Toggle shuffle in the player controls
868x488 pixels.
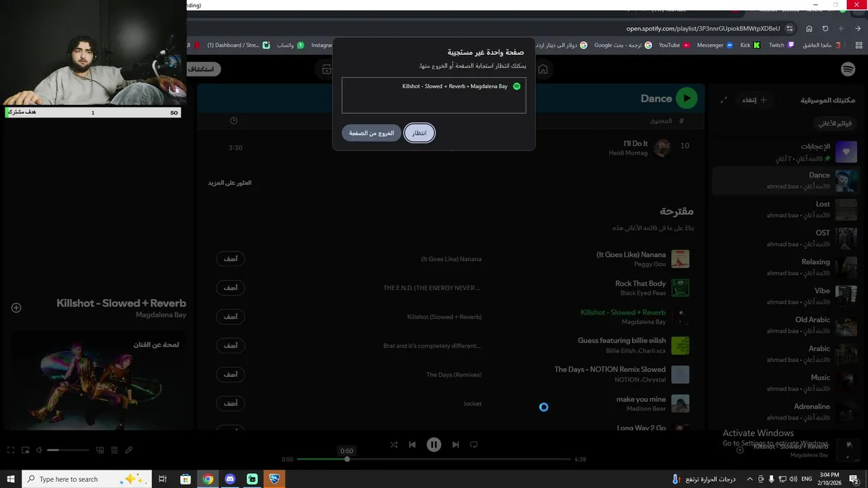pyautogui.click(x=394, y=445)
